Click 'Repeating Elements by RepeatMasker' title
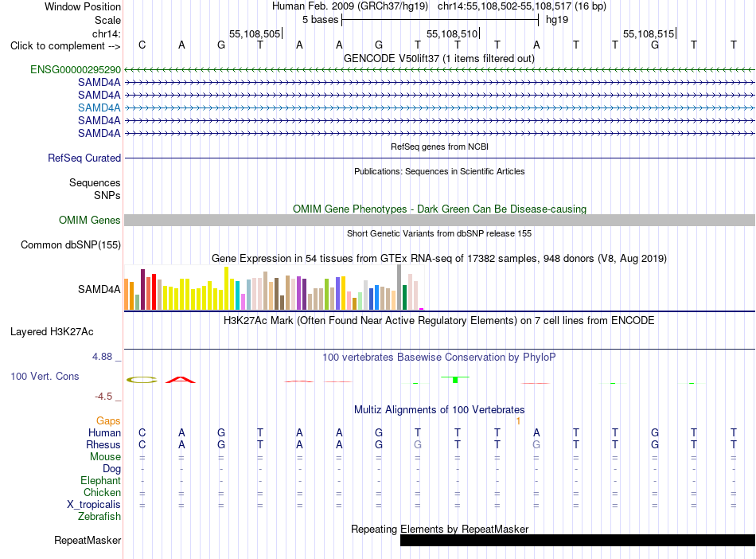The height and width of the screenshot is (559, 756). click(x=439, y=529)
